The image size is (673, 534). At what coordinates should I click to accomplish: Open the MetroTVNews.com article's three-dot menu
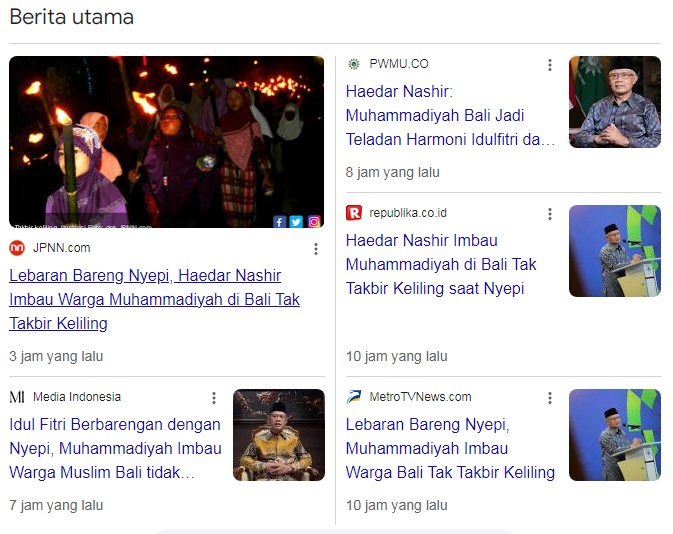550,398
